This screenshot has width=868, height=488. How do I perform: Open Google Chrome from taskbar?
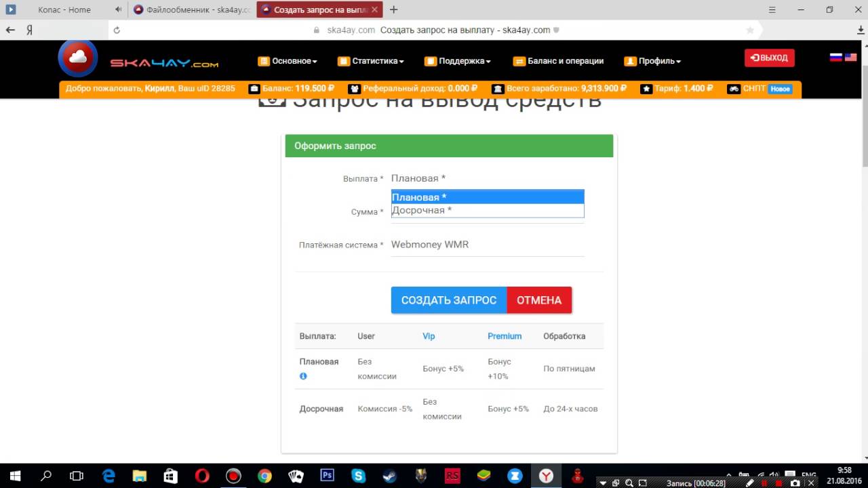(264, 476)
